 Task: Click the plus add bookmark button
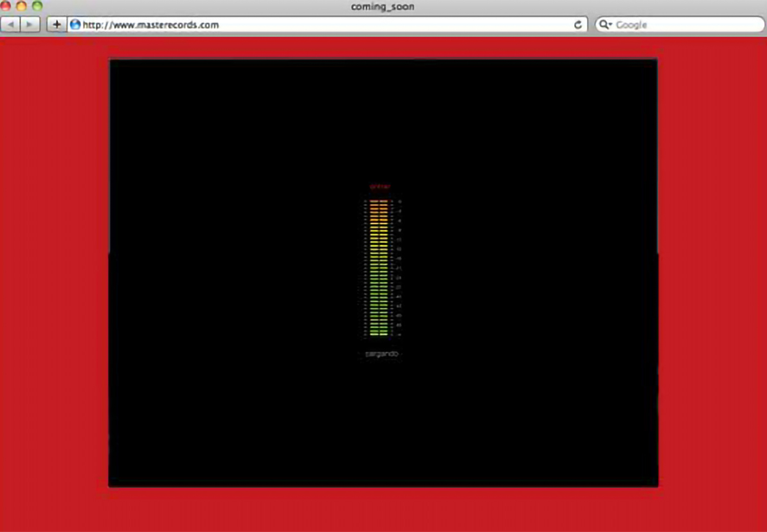pos(57,25)
